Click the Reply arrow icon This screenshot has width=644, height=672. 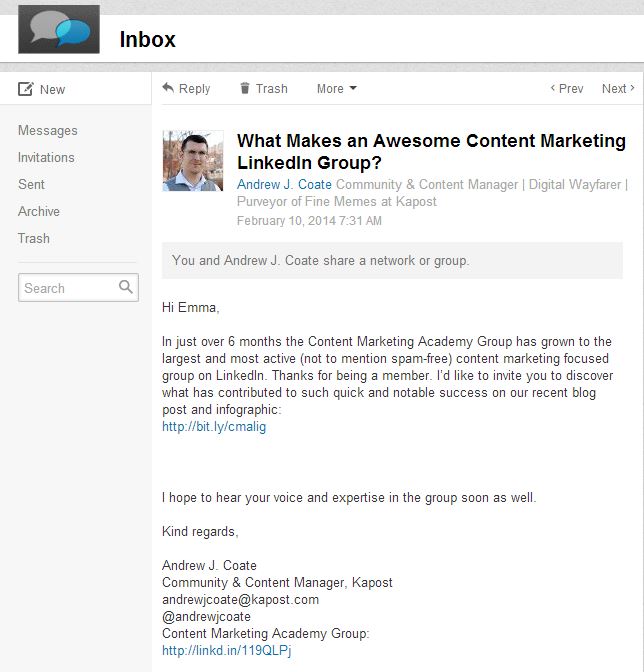(168, 88)
